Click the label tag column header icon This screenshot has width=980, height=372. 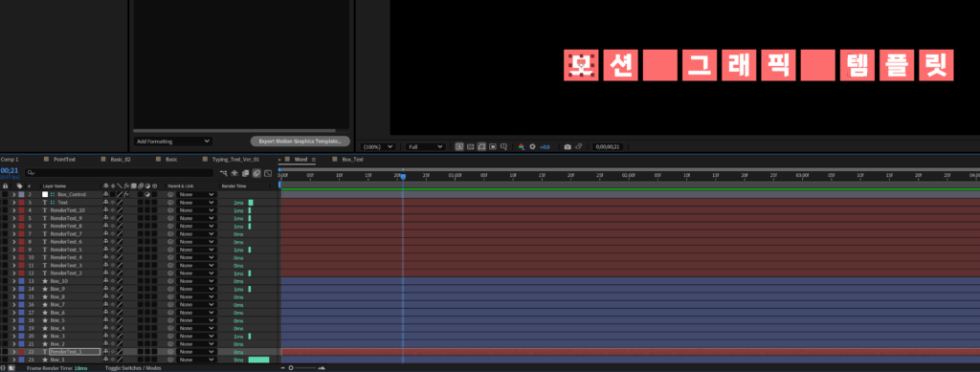(19, 186)
